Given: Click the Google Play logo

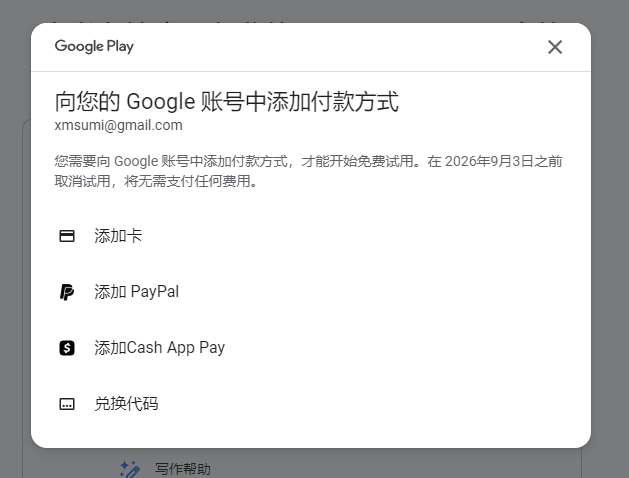Looking at the screenshot, I should point(94,47).
